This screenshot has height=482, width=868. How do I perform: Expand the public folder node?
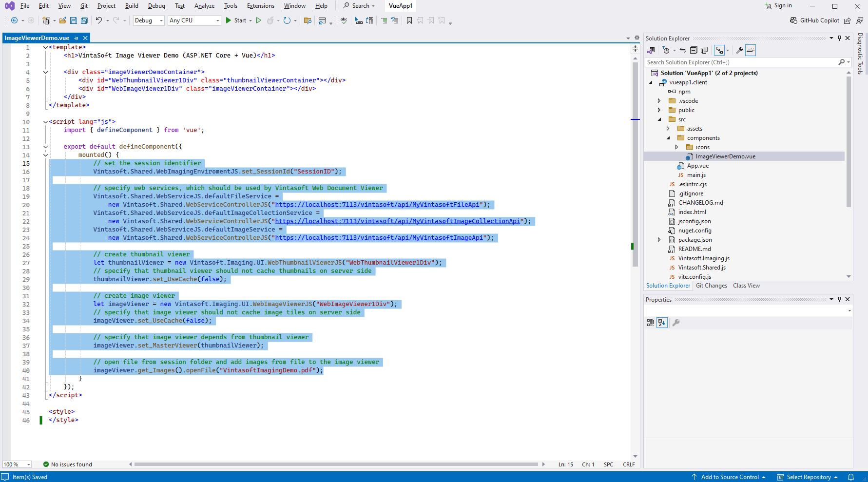[659, 110]
